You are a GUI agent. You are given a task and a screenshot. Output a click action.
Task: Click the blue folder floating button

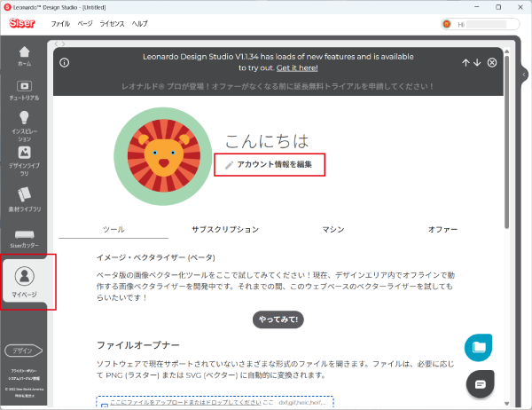tap(479, 347)
